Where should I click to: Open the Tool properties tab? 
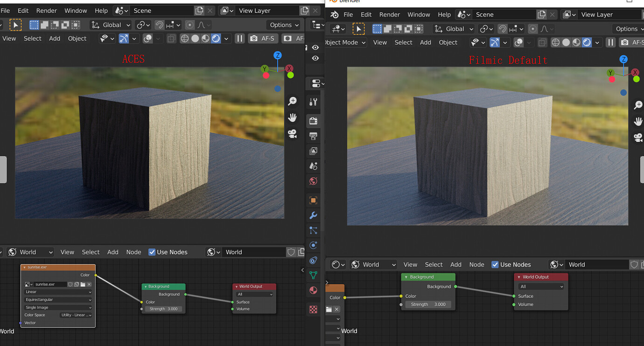314,102
